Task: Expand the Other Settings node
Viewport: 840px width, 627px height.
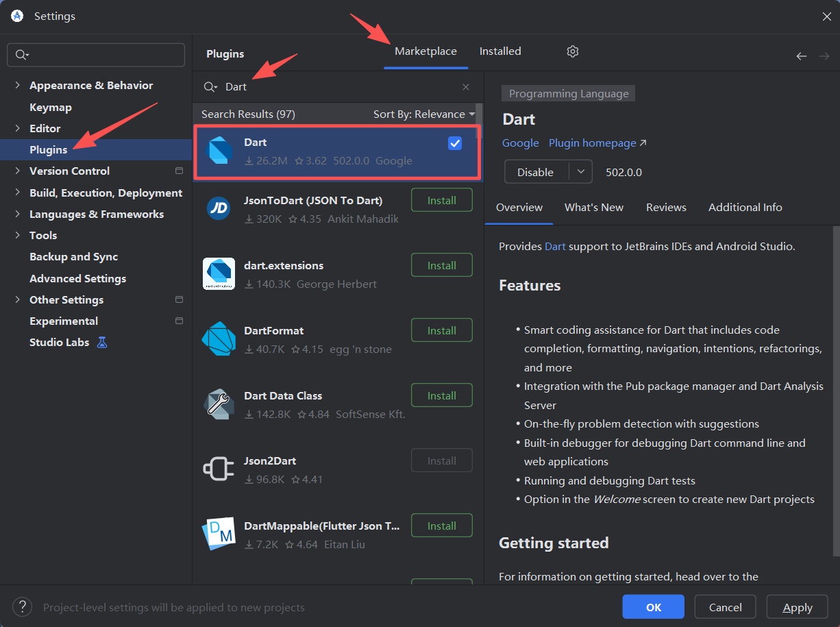Action: (17, 299)
